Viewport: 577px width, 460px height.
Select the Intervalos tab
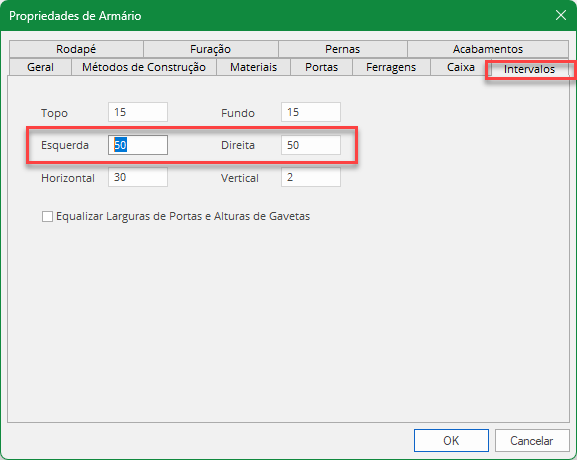[529, 69]
